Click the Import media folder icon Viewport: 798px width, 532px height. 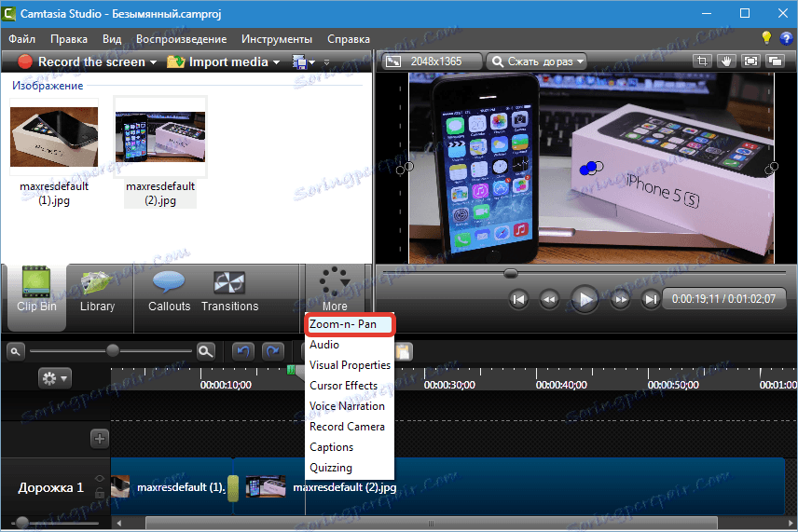point(175,62)
